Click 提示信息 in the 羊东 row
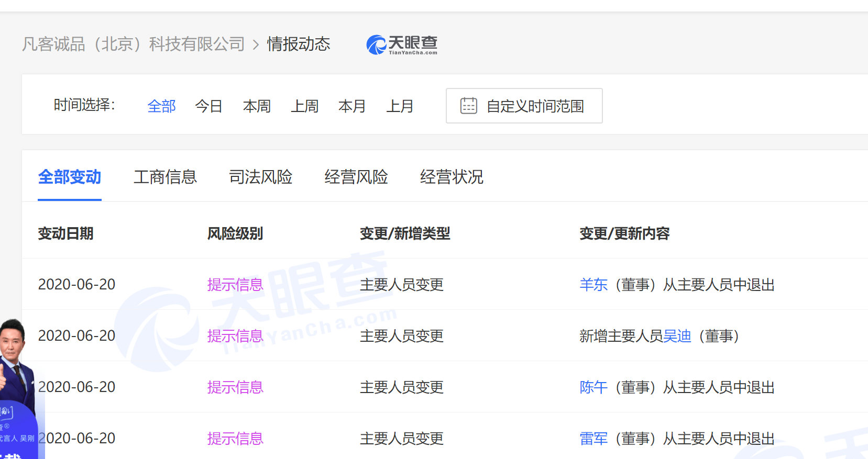868x459 pixels. pos(235,285)
